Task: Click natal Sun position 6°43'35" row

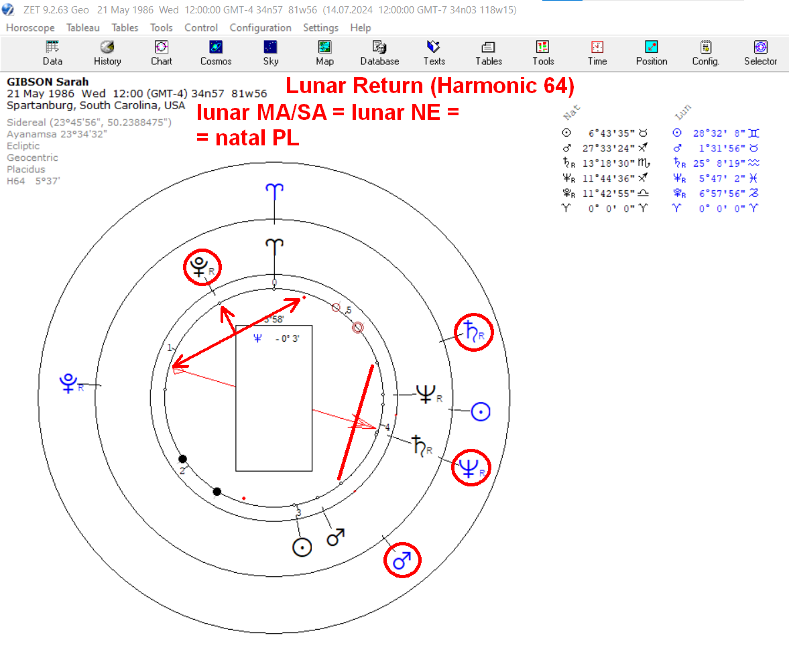Action: click(x=605, y=133)
